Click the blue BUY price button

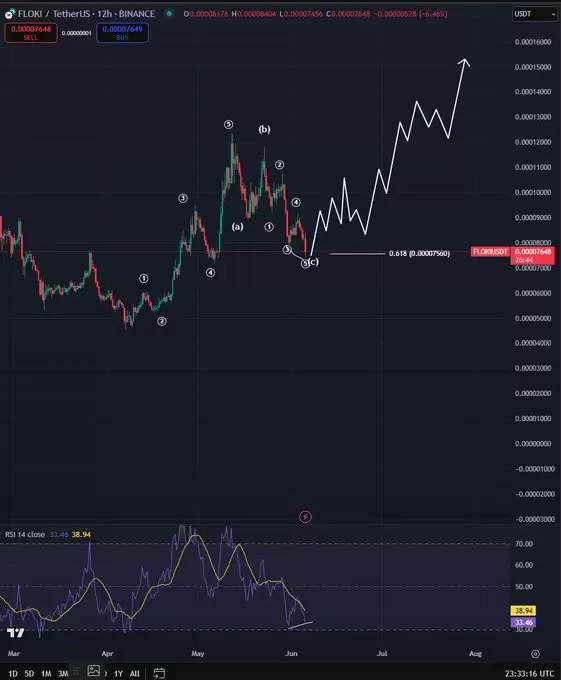point(122,33)
